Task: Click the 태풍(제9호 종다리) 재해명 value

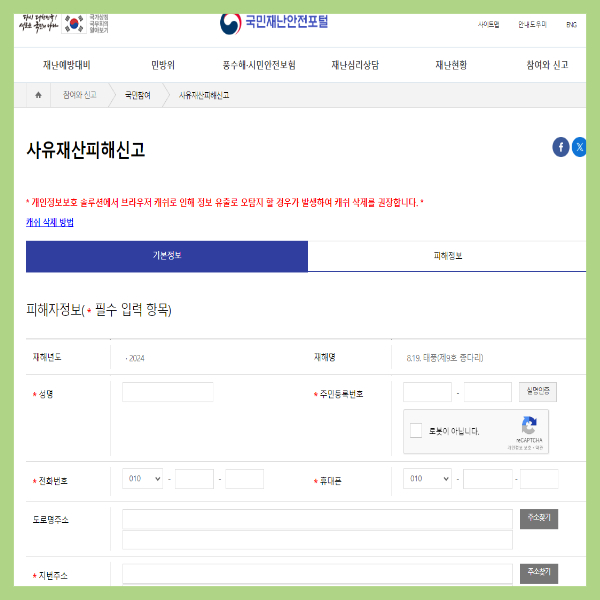Action: tap(444, 358)
